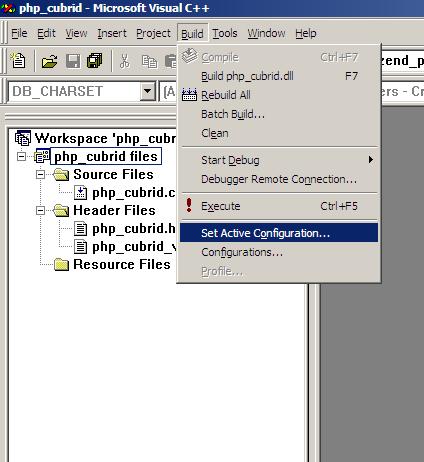Click the Cut scissors icon
Image resolution: width=424 pixels, height=462 pixels.
pyautogui.click(x=125, y=62)
